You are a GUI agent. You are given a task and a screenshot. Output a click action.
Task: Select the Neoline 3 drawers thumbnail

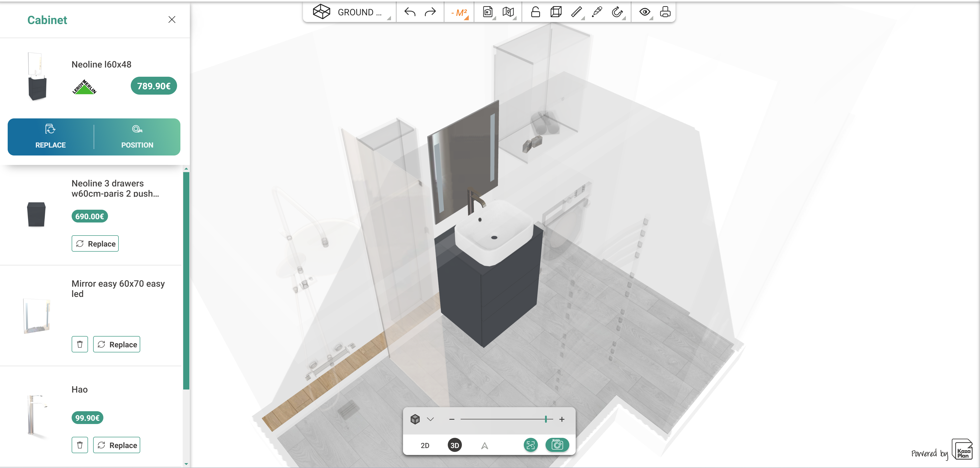(37, 214)
